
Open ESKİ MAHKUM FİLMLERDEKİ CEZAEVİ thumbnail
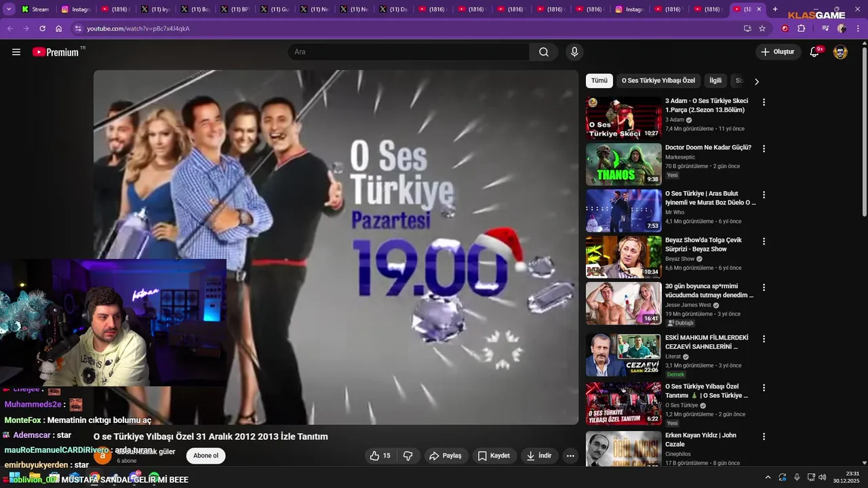point(624,354)
